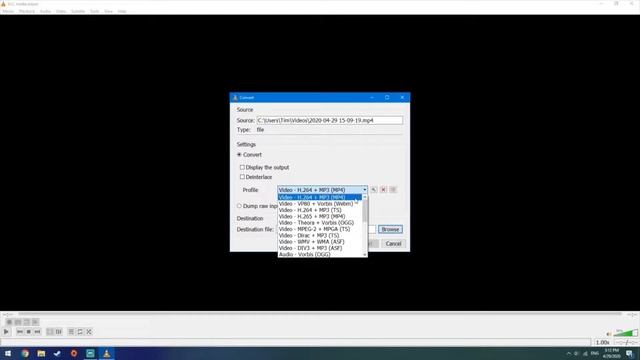The image size is (640, 360).
Task: Choose Video - H.264 + MP3 (TS) profile
Action: tap(320, 210)
